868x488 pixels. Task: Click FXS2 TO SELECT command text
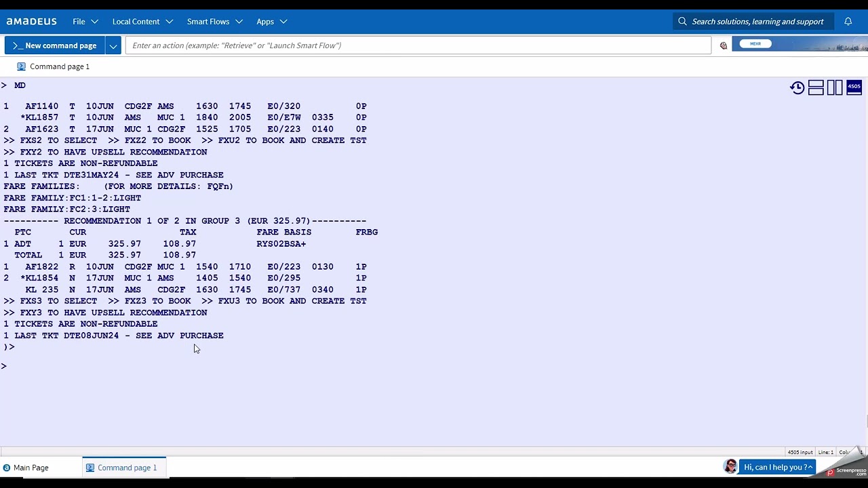pyautogui.click(x=58, y=140)
